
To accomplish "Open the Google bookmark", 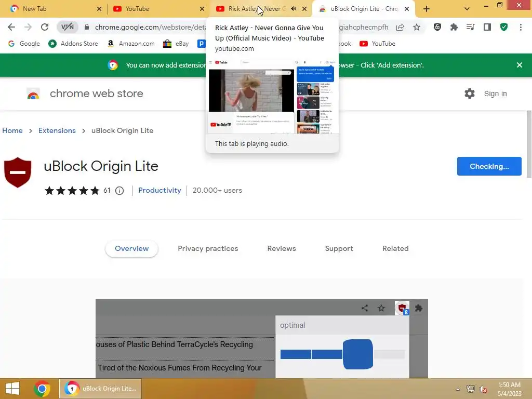I will pyautogui.click(x=24, y=44).
